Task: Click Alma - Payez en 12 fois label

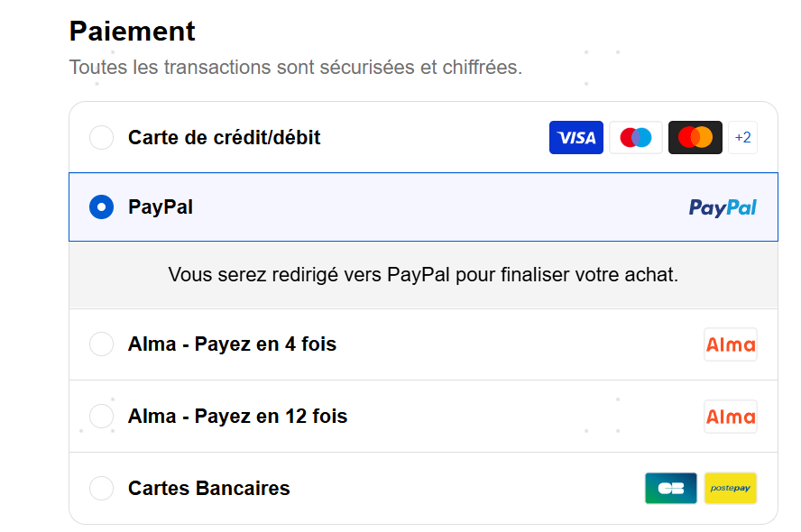Action: [237, 416]
